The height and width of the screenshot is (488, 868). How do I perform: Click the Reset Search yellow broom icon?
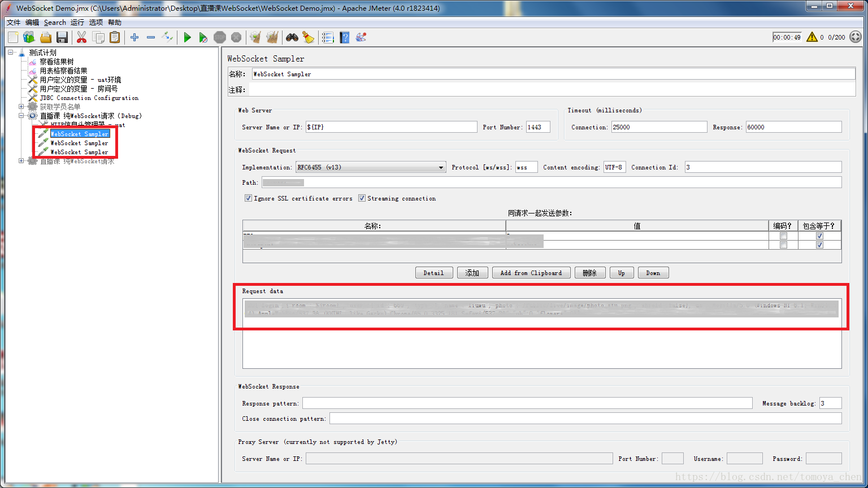click(308, 37)
